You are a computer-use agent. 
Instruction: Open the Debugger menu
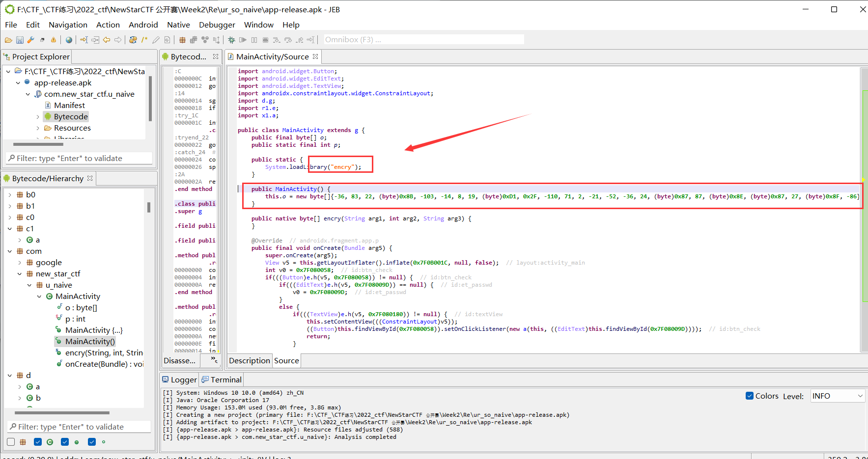(217, 25)
